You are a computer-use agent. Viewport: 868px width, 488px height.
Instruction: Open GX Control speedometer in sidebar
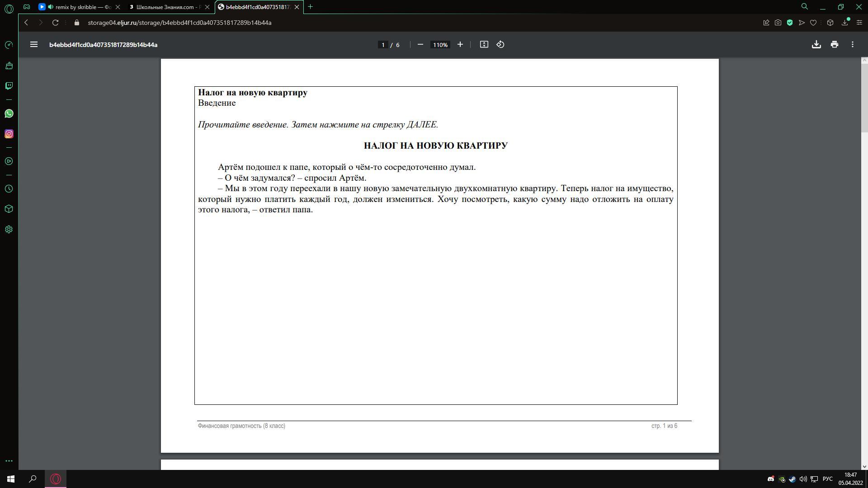9,45
